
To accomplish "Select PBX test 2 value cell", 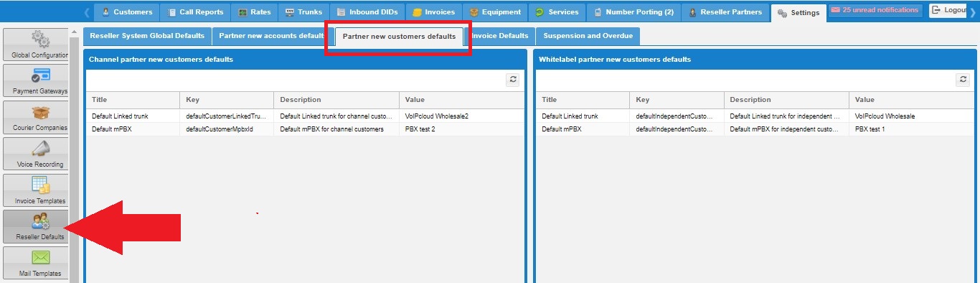I will (461, 129).
